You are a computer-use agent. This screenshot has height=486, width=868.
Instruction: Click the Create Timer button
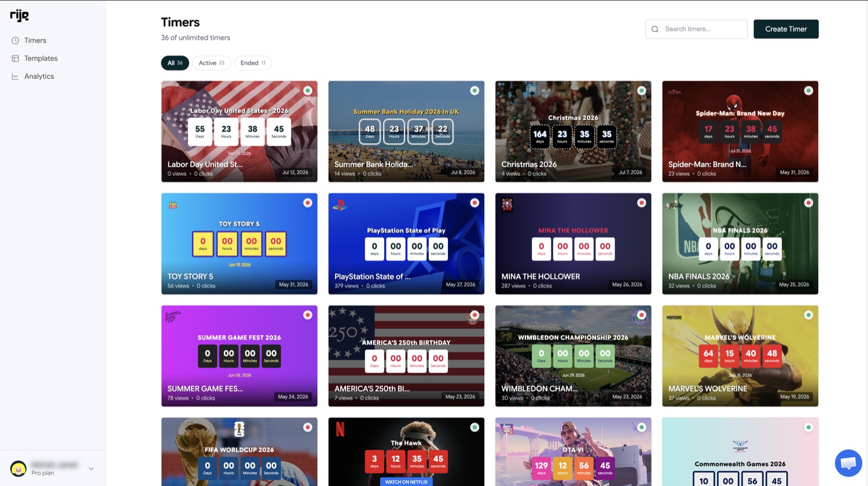[x=786, y=29]
